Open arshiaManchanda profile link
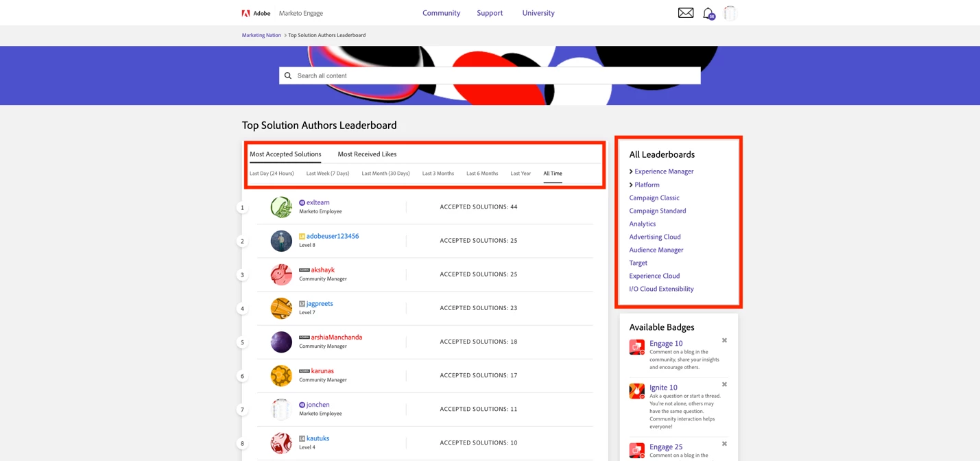Viewport: 980px width, 461px height. (337, 337)
